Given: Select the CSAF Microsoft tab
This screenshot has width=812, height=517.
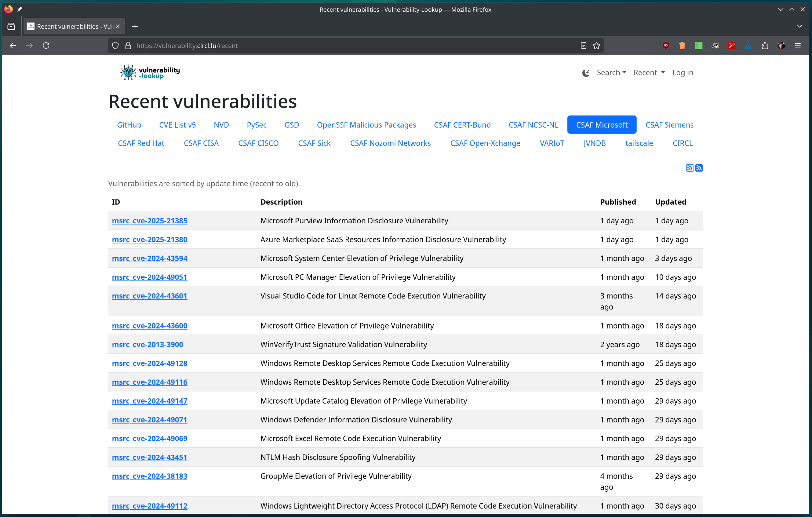Looking at the screenshot, I should coord(602,125).
